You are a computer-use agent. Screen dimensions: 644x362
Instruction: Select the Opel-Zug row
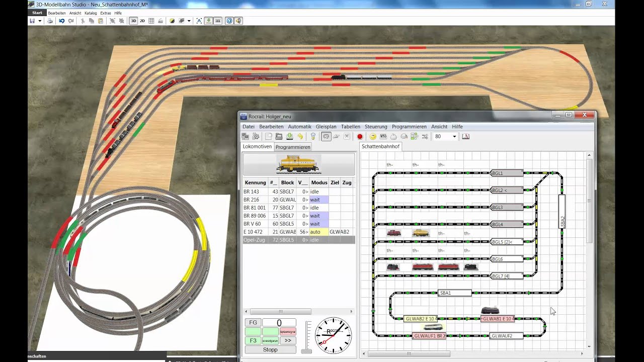click(299, 240)
